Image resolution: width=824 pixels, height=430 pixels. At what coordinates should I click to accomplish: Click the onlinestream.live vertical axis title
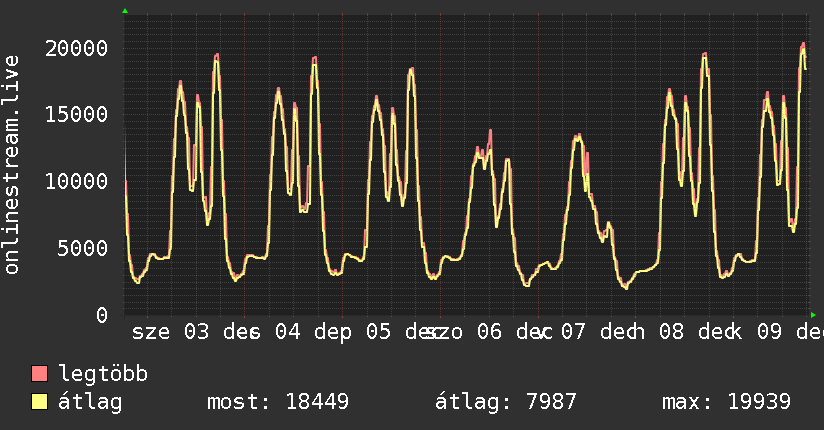tap(11, 165)
